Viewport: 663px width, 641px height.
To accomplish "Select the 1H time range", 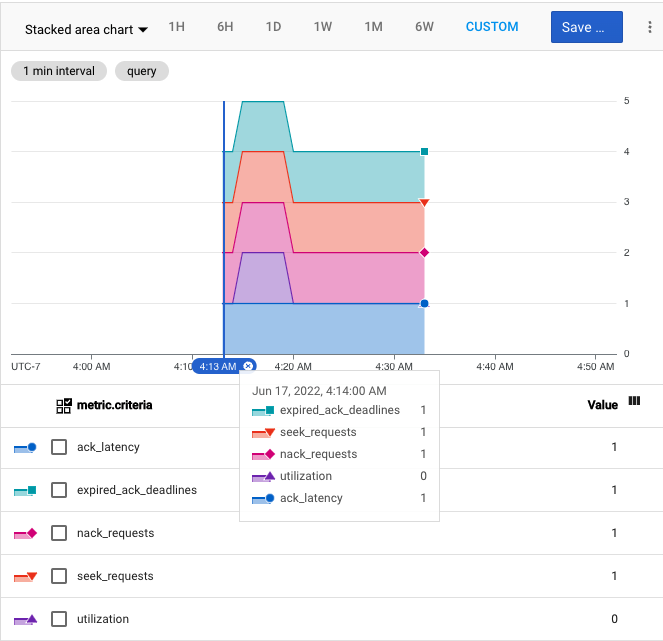I will pyautogui.click(x=176, y=27).
